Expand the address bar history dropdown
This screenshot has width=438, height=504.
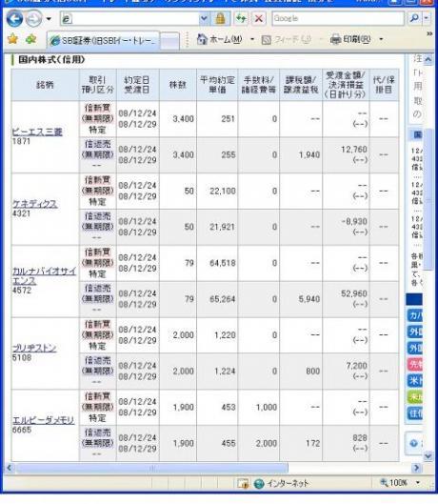point(204,19)
